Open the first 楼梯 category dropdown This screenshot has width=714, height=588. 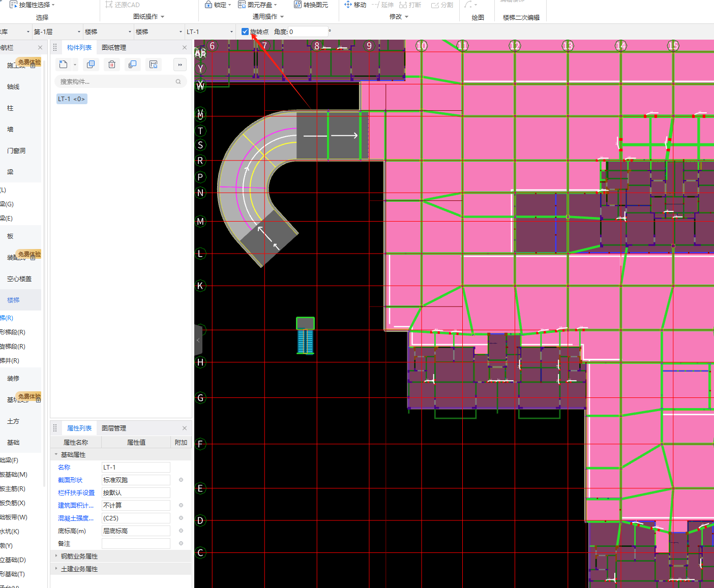coord(108,32)
